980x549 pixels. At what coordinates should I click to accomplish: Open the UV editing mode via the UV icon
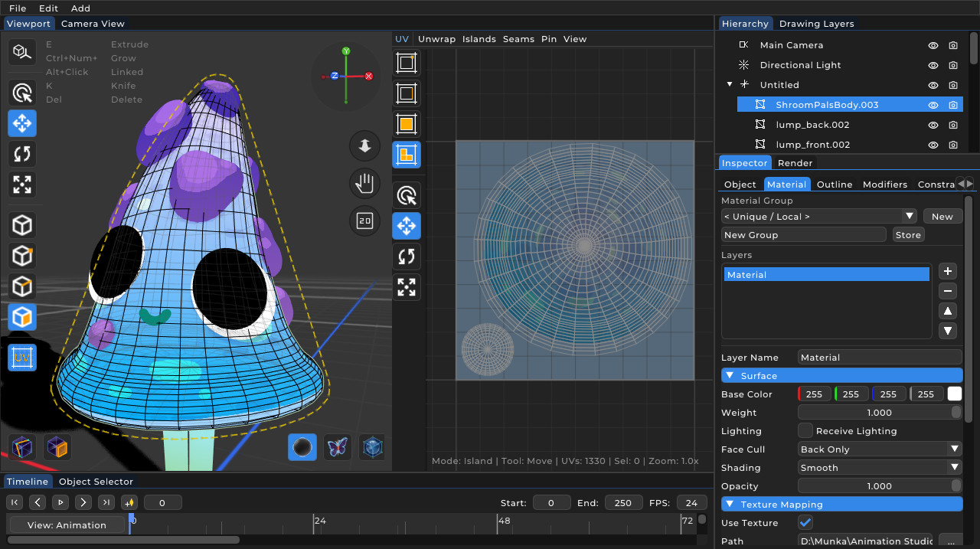21,357
